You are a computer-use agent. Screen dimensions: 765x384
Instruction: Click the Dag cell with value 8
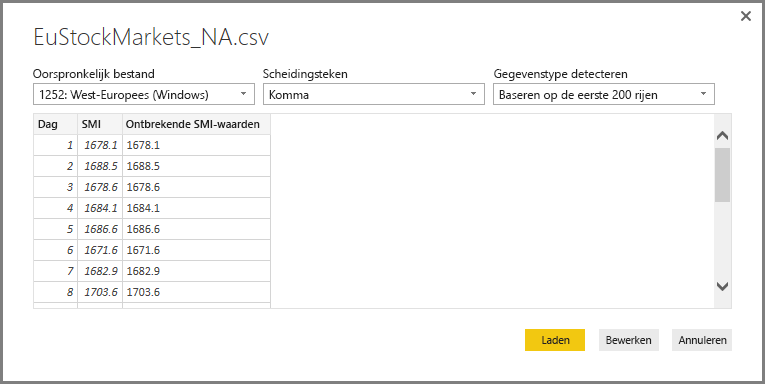[55, 292]
